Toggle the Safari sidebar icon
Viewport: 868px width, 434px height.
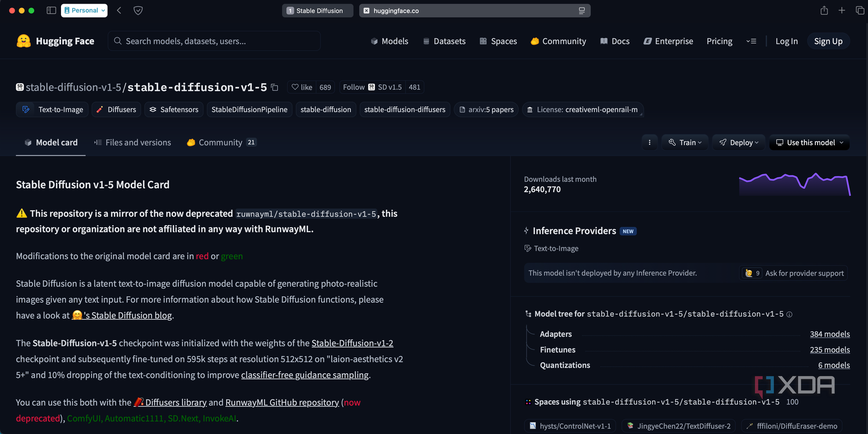pos(51,11)
